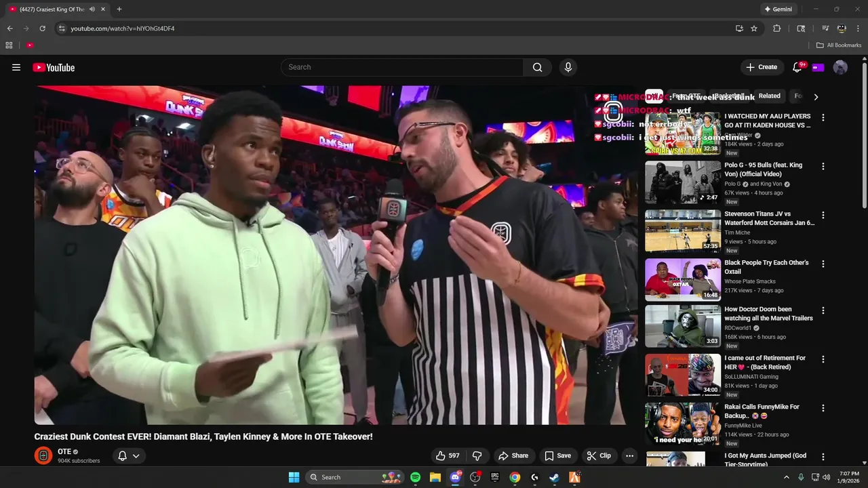Image resolution: width=868 pixels, height=488 pixels.
Task: Pause the video by clicking the player
Action: (x=336, y=255)
